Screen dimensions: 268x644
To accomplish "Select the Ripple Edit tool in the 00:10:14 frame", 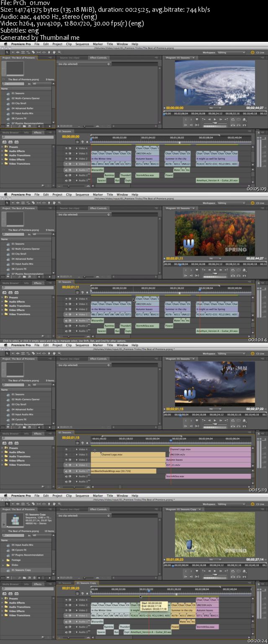I will (x=18, y=202).
